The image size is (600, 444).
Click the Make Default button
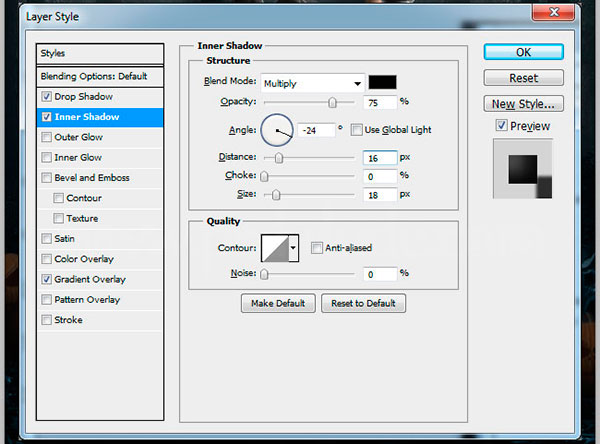click(x=278, y=303)
